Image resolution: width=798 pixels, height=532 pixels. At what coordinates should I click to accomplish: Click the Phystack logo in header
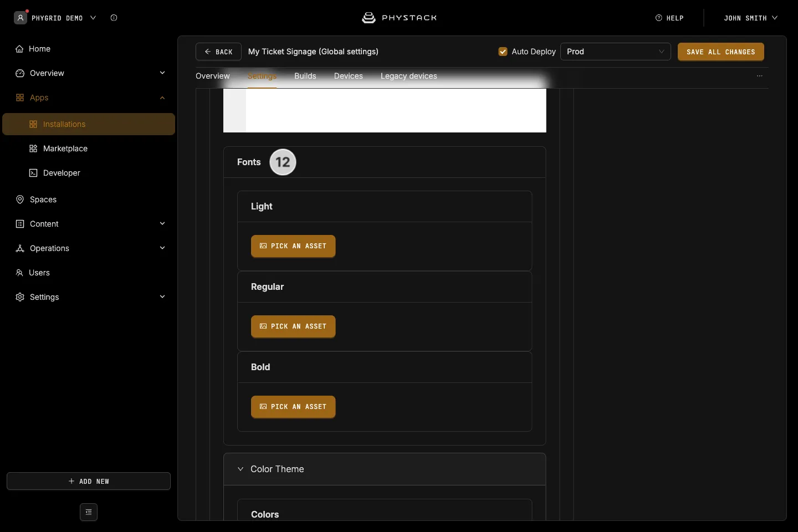(x=399, y=18)
